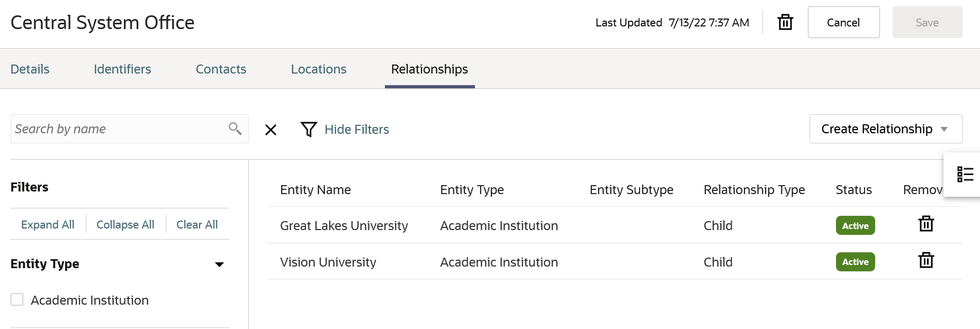Tick the Academic Institution filter checkbox

(x=17, y=300)
